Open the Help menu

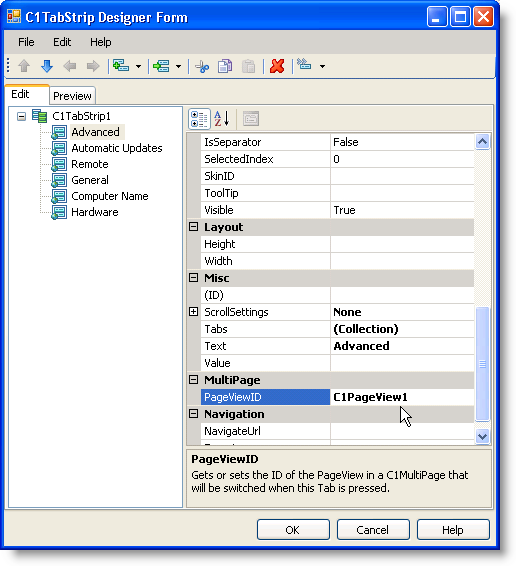pos(101,42)
